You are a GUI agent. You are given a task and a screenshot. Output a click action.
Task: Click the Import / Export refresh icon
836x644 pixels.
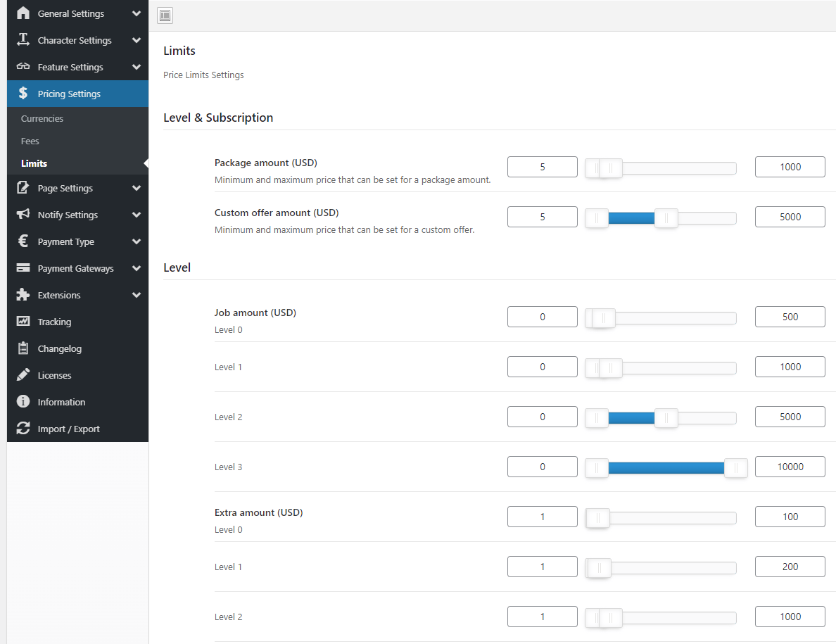(23, 428)
